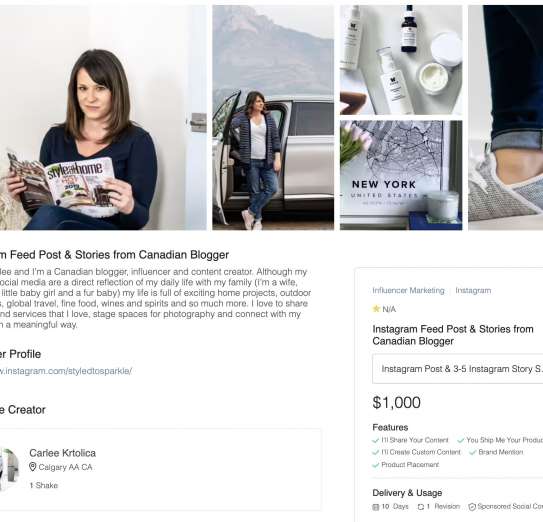The width and height of the screenshot is (543, 522).
Task: Click the yellow star rating icon
Action: tap(376, 308)
